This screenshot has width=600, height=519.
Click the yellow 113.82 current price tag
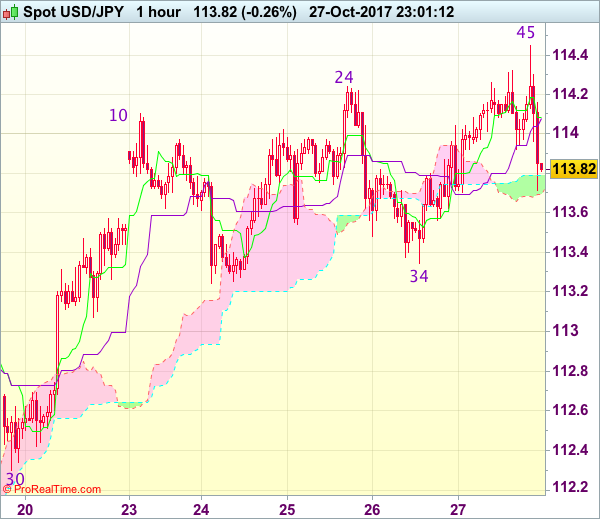pos(574,169)
